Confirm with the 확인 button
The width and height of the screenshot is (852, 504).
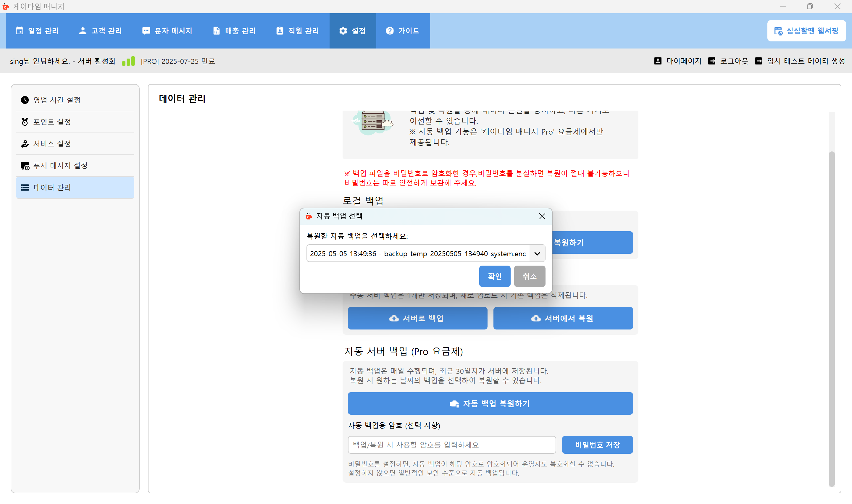click(x=494, y=277)
